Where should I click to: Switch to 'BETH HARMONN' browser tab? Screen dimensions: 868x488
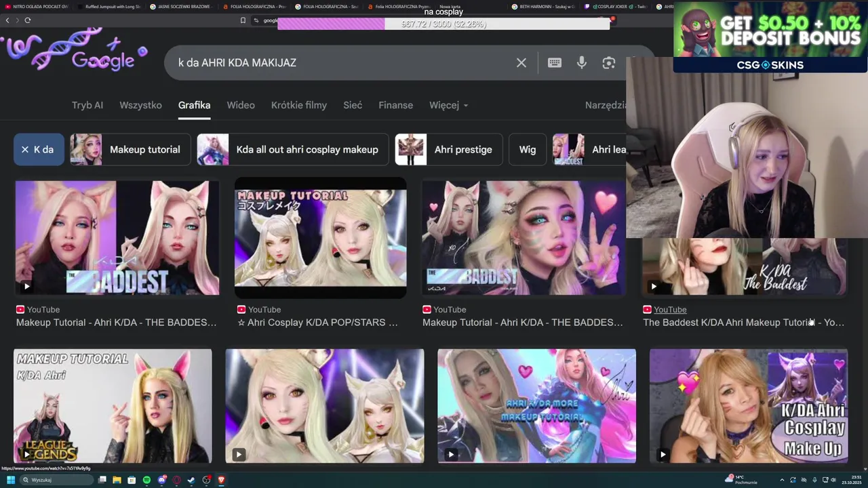click(542, 6)
